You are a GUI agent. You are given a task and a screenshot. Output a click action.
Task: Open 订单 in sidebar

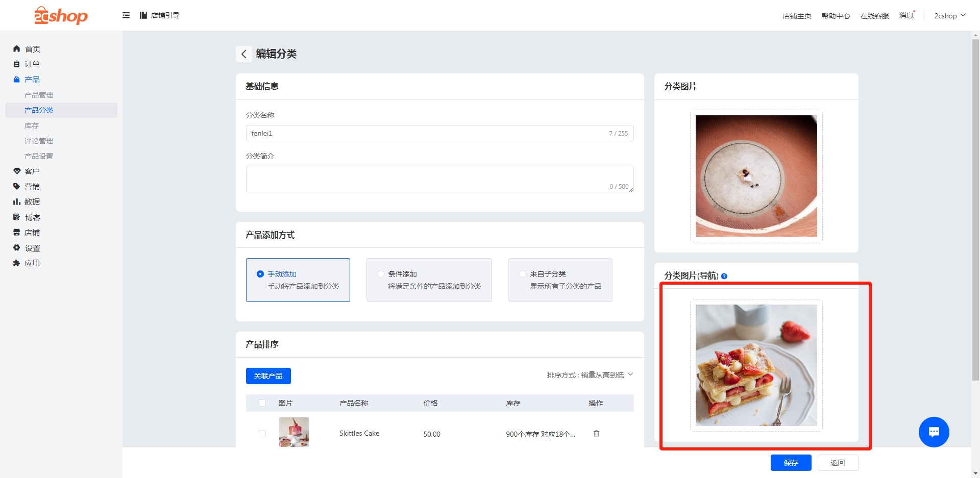point(32,64)
